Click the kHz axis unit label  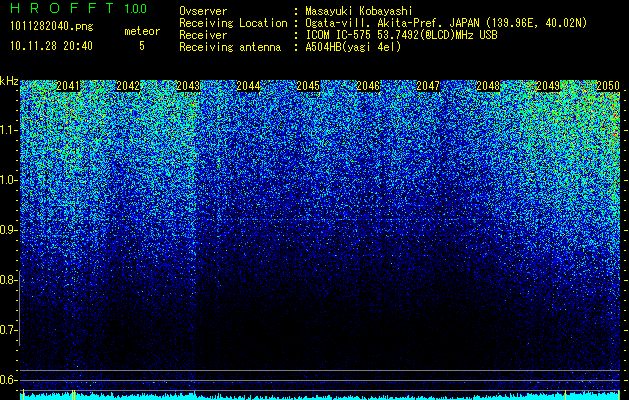(x=9, y=81)
